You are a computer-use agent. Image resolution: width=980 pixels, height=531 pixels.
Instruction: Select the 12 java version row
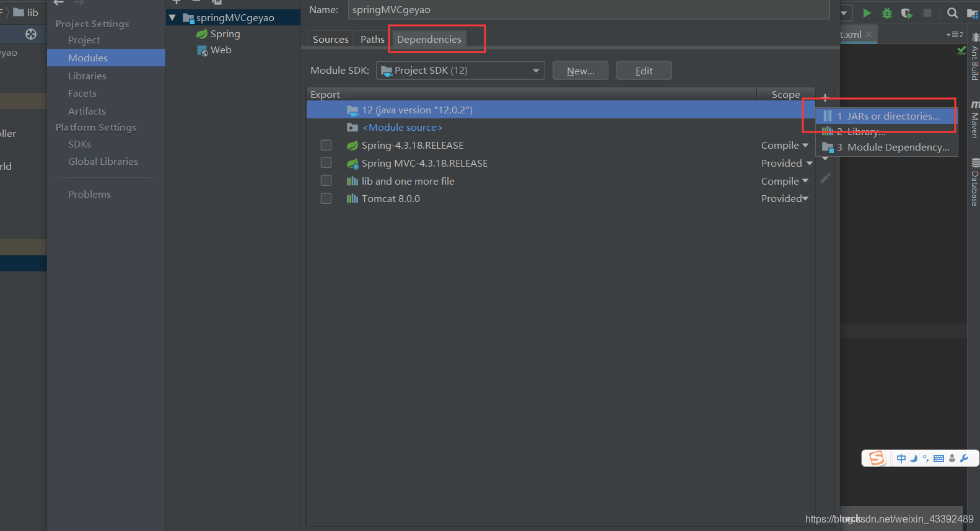pyautogui.click(x=561, y=110)
